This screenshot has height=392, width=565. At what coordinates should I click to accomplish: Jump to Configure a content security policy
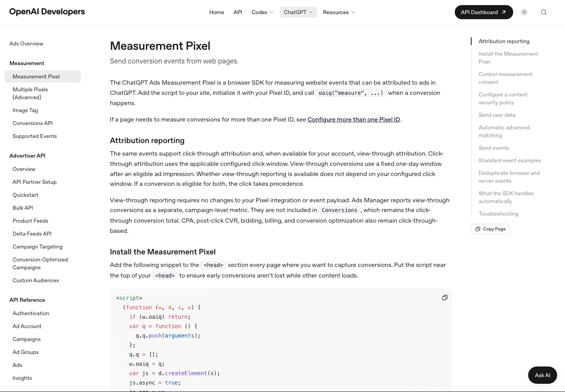(x=503, y=98)
